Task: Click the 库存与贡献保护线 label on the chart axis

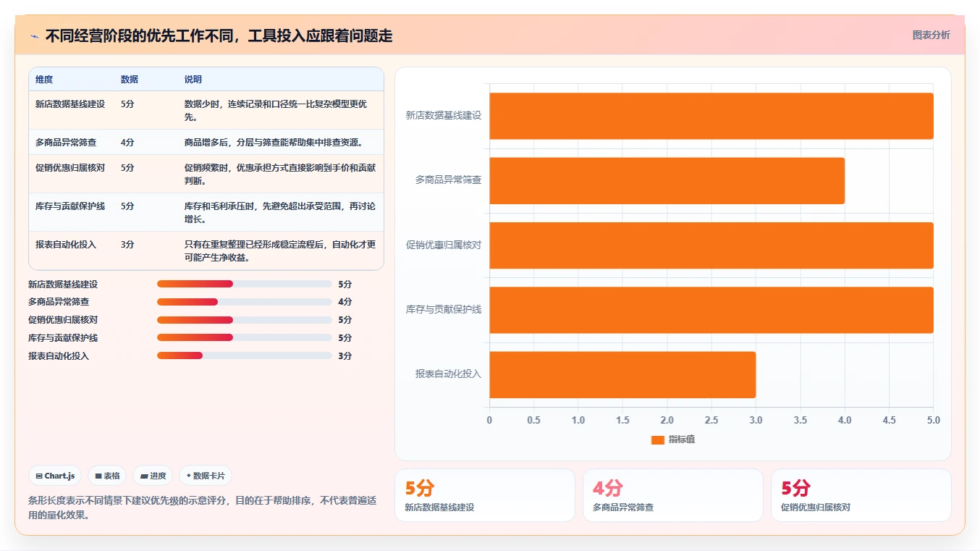Action: tap(444, 310)
